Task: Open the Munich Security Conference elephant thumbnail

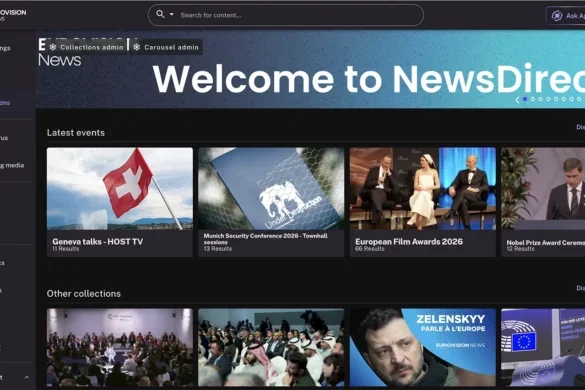Action: click(271, 188)
